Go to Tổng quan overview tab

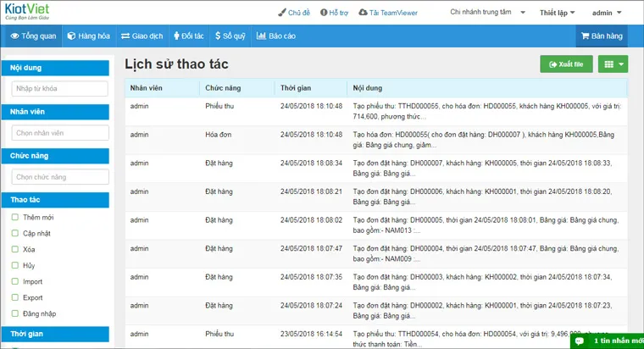33,36
